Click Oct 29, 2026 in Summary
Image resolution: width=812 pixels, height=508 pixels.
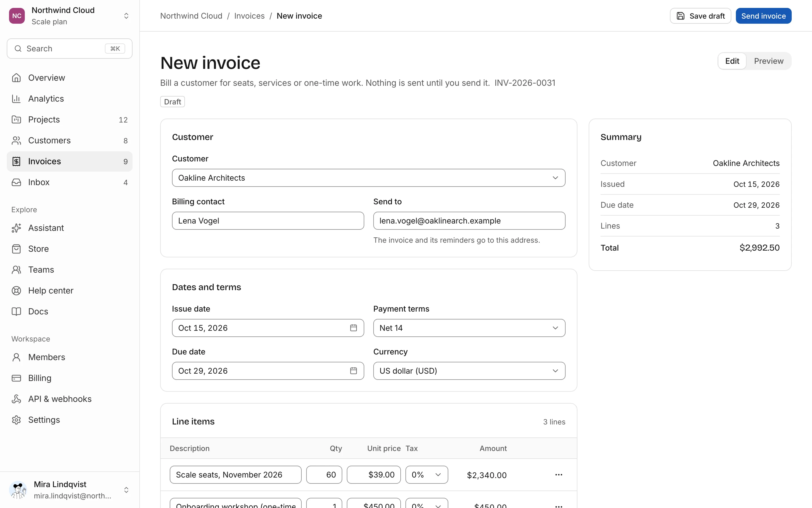pyautogui.click(x=756, y=205)
